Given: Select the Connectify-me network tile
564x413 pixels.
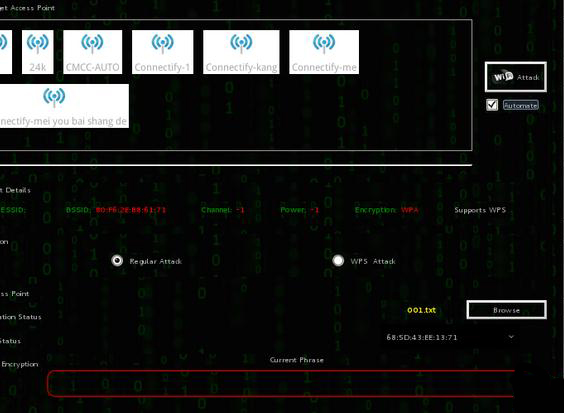Looking at the screenshot, I should (324, 52).
